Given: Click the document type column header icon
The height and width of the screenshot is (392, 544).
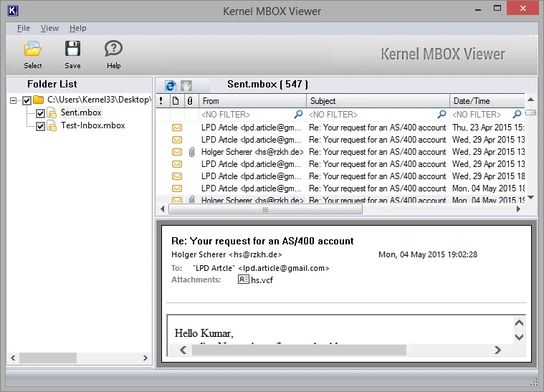Looking at the screenshot, I should (176, 101).
